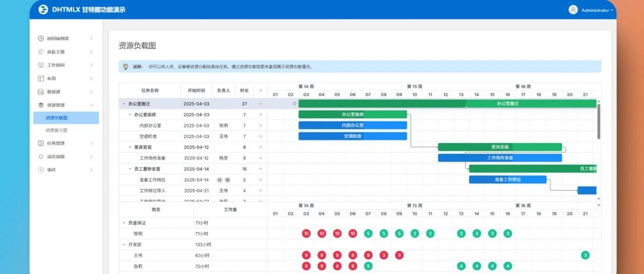
Task: Click the 2025-04-12 date of 工作场所准备
Action: 196,158
